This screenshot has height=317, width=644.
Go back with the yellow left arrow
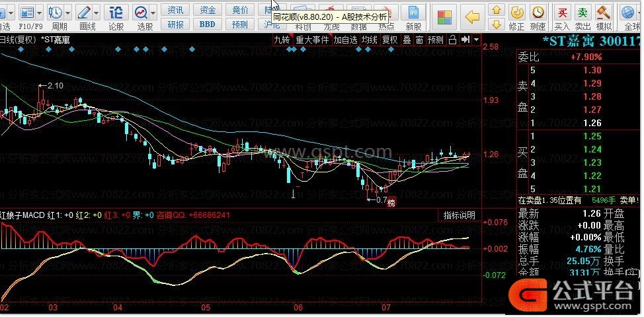tap(473, 17)
